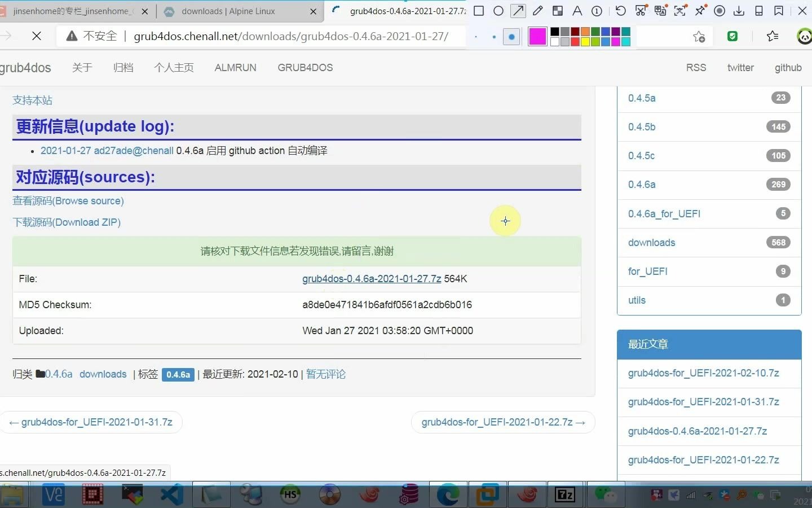812x508 pixels.
Task: Open the HS taskbar application
Action: [290, 495]
